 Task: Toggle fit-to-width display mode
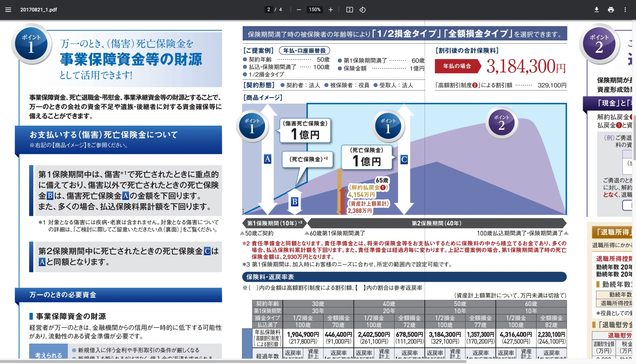coord(349,10)
